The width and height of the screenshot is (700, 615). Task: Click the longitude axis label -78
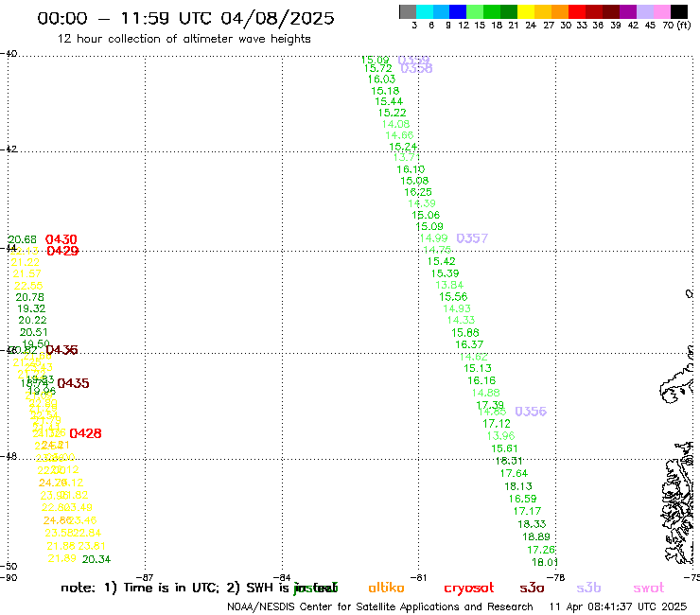[556, 577]
